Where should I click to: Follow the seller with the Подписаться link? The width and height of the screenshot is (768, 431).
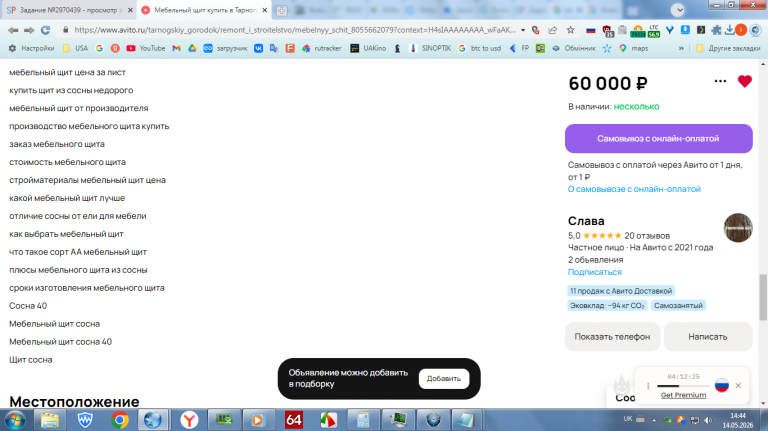(595, 272)
